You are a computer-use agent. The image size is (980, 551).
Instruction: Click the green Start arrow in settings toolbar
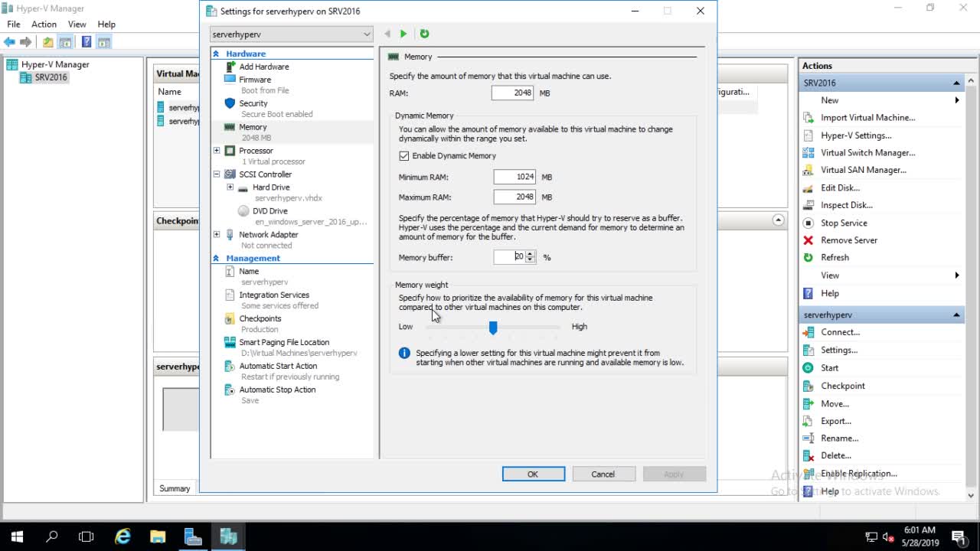[403, 34]
